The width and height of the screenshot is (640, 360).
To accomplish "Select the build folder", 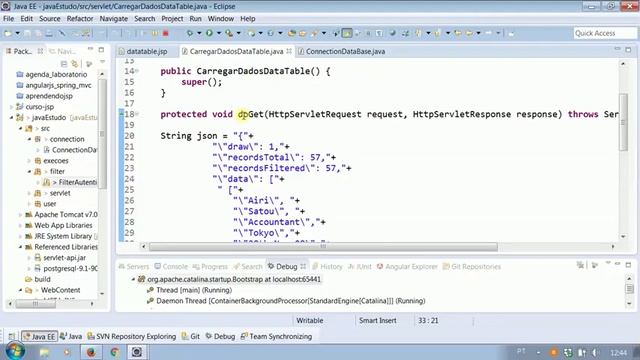I will click(x=38, y=279).
